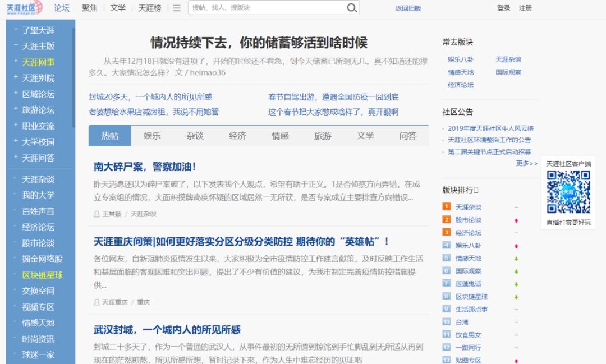
Task: Click the left sidebar scrollbar
Action: (74, 77)
